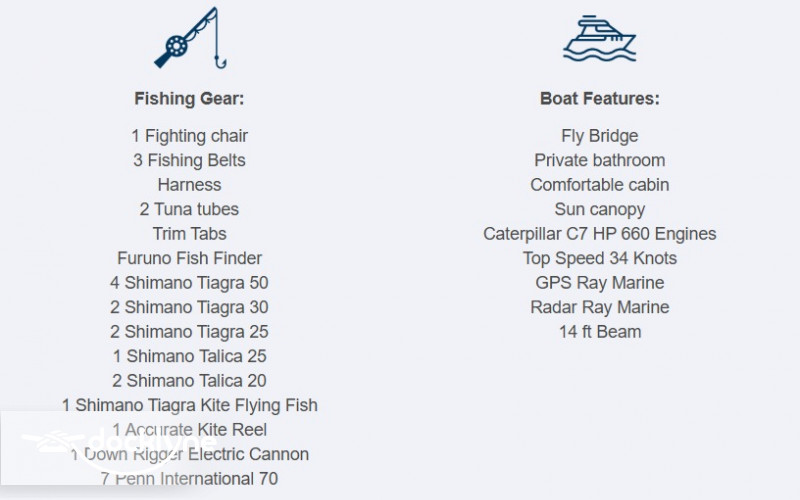Click Top Speed 34 Knots text
The width and height of the screenshot is (800, 500).
coord(599,258)
